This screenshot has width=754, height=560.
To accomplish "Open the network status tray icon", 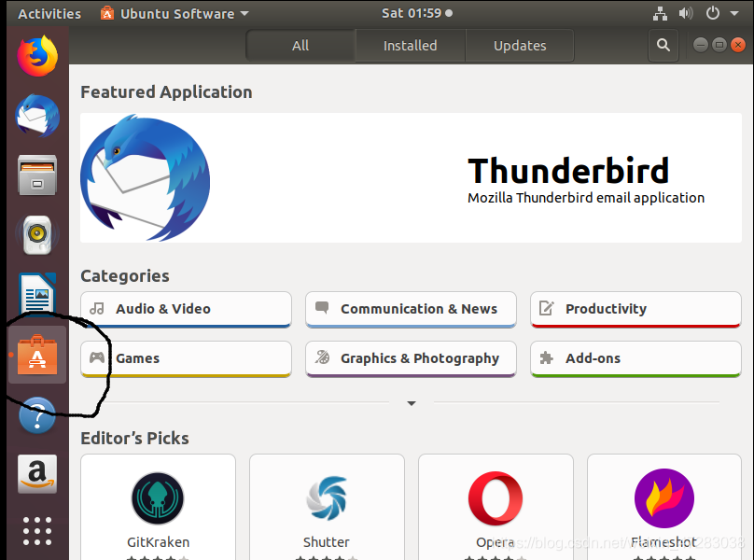I will pos(661,13).
